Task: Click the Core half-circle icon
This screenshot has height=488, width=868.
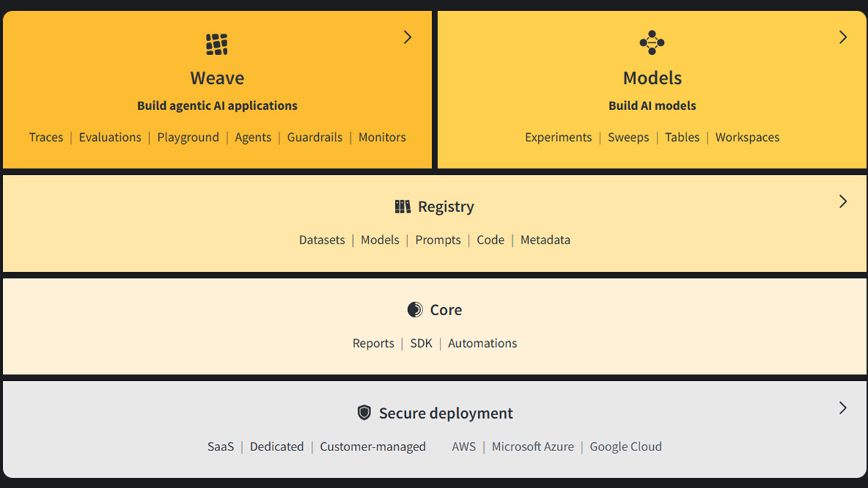Action: pyautogui.click(x=414, y=310)
